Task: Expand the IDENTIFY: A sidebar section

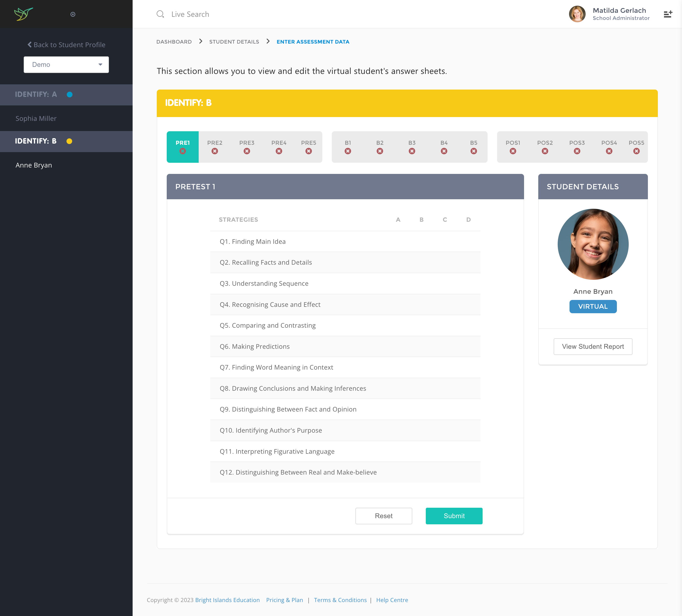Action: (x=36, y=95)
